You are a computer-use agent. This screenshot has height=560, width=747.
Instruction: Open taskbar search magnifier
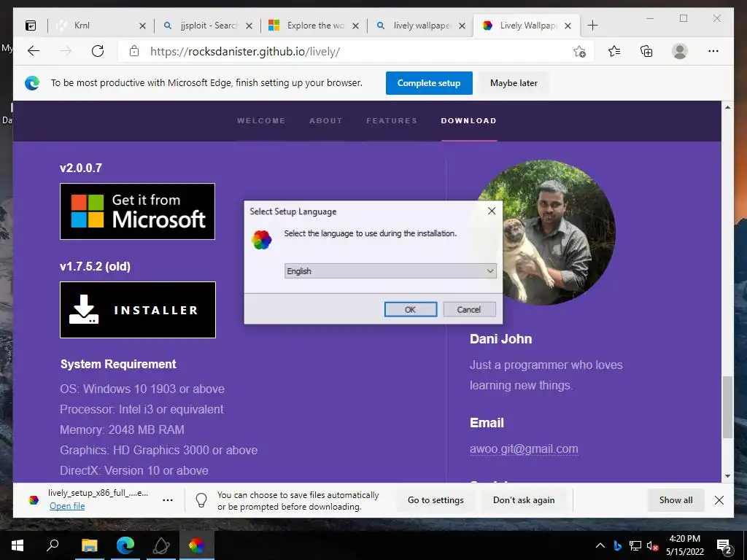click(53, 545)
